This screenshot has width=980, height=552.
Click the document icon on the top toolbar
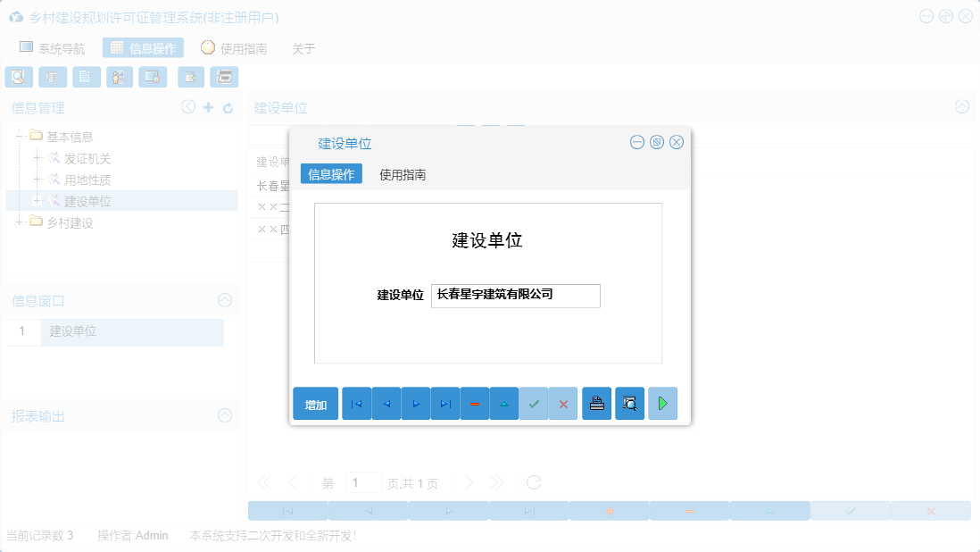[x=86, y=77]
